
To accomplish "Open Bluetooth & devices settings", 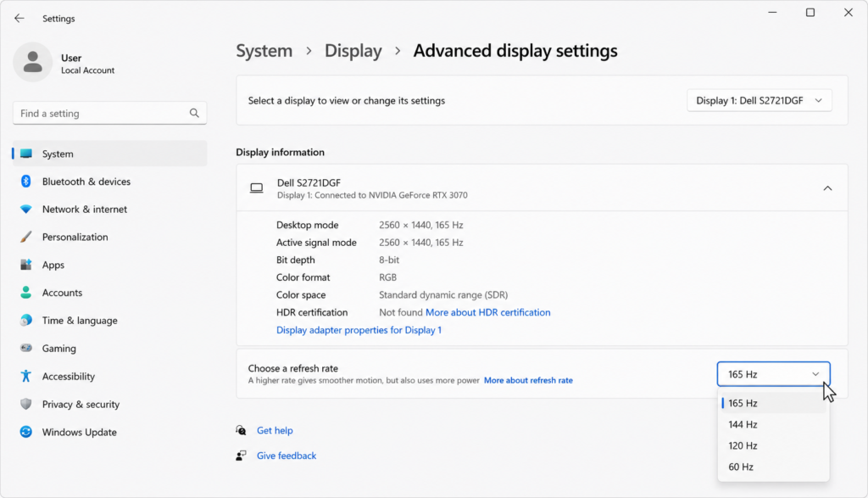I will click(109, 182).
